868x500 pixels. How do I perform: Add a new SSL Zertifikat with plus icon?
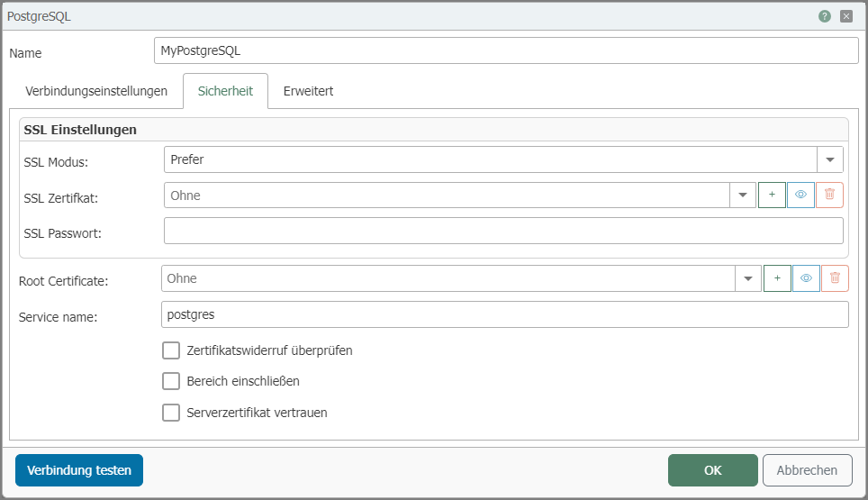[x=772, y=195]
